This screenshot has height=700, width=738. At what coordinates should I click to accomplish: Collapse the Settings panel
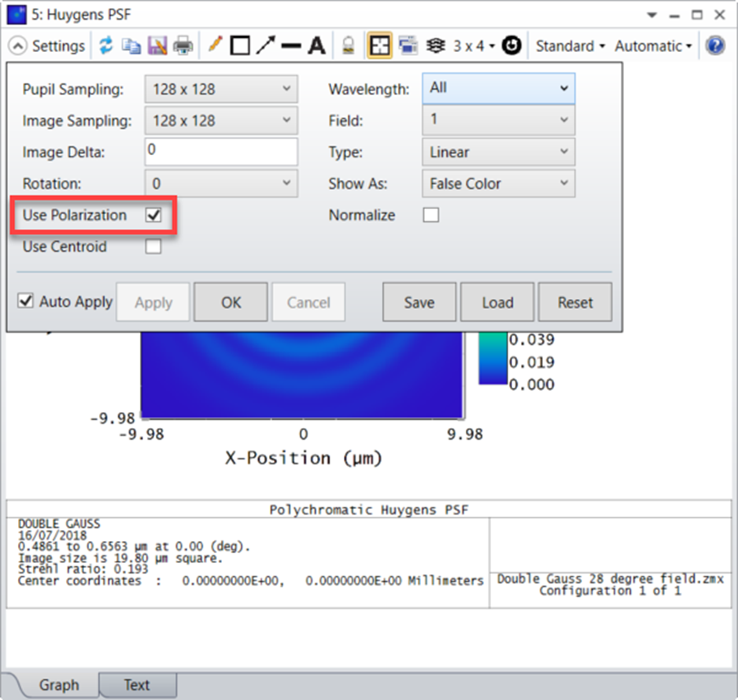(x=17, y=46)
